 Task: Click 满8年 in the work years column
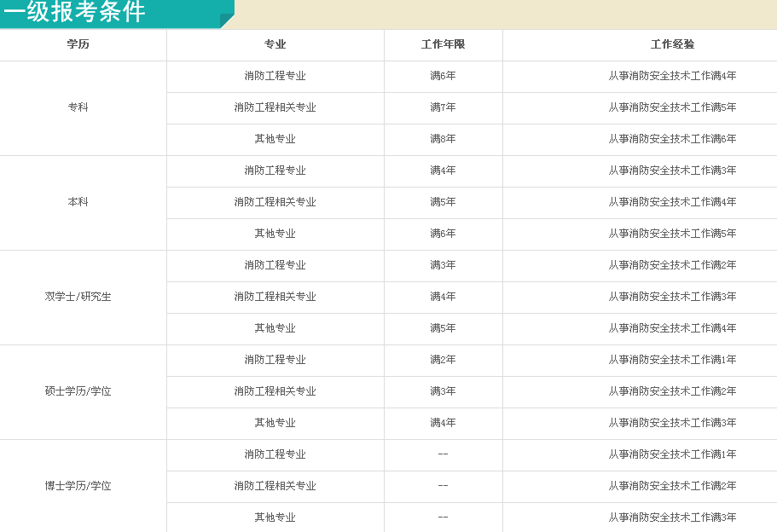pyautogui.click(x=443, y=139)
